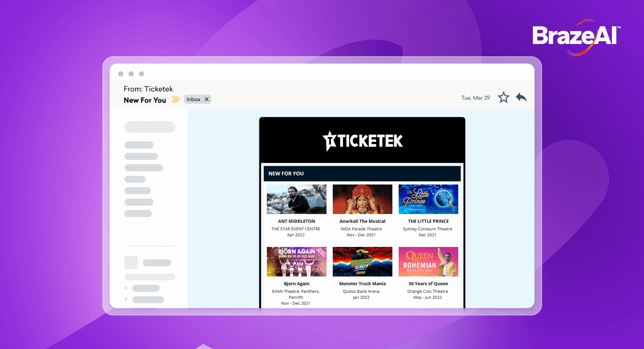Click the New For You subject line

tap(145, 100)
